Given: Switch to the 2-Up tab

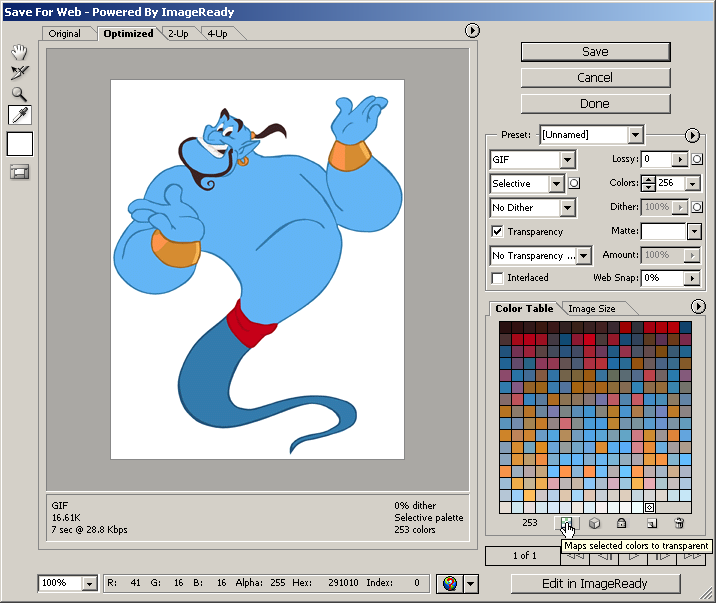Looking at the screenshot, I should click(x=178, y=34).
